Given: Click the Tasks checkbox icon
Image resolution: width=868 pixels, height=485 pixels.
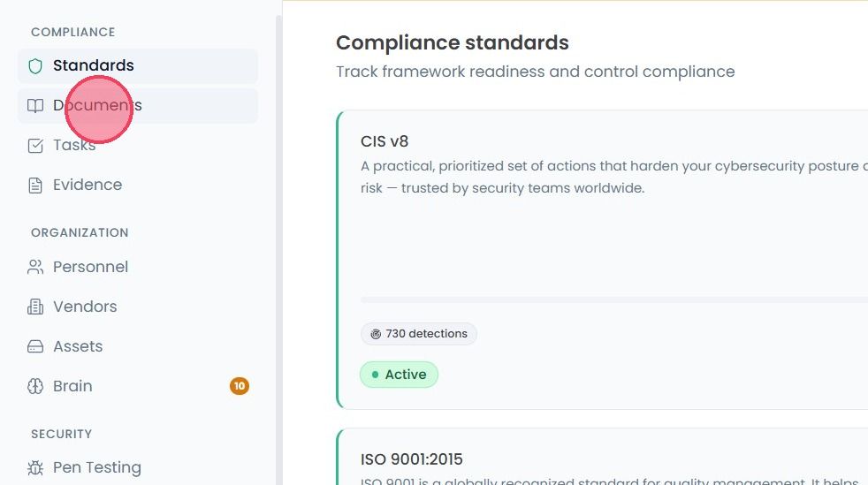Looking at the screenshot, I should click(35, 146).
